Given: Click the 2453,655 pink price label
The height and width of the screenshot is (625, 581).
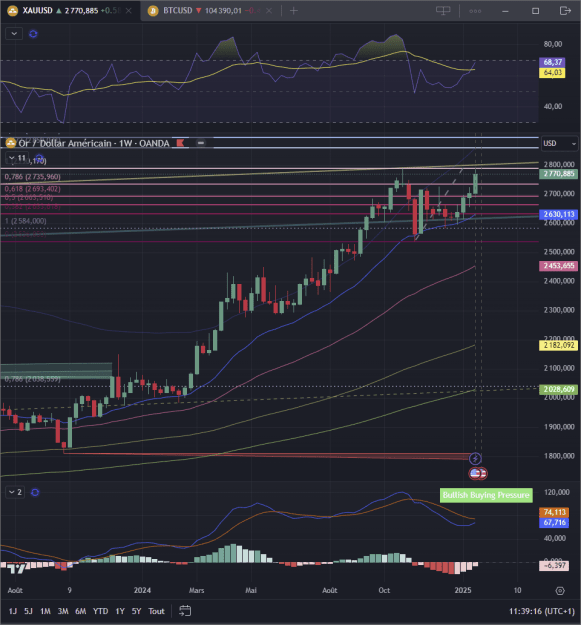Looking at the screenshot, I should [x=559, y=266].
